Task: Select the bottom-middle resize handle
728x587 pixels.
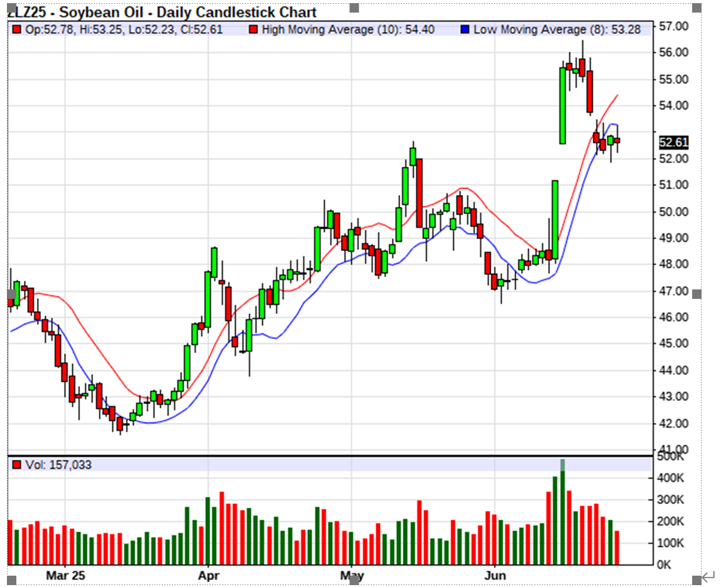Action: coord(354,579)
